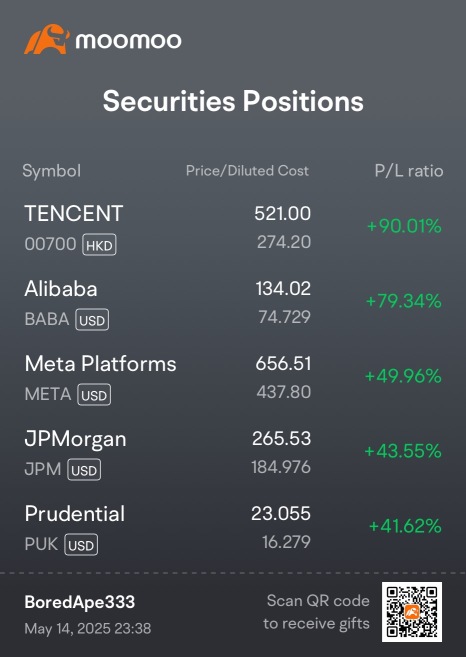Open the JPMorgan position name
Image resolution: width=466 pixels, height=657 pixels.
[75, 440]
